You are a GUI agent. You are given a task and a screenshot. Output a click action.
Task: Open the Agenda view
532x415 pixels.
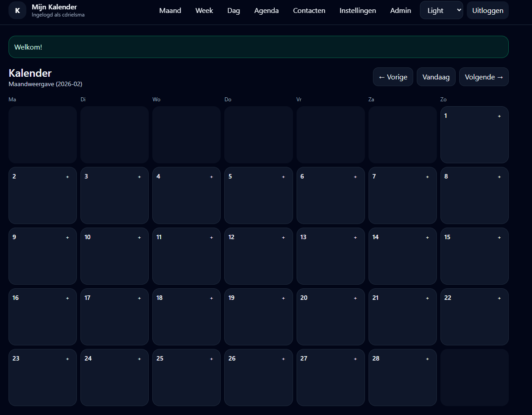point(266,10)
